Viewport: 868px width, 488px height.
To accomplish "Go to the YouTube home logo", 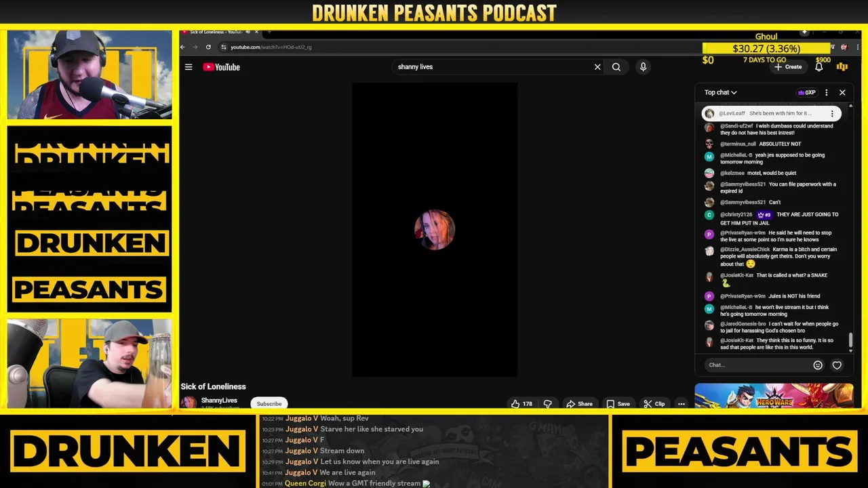I will tap(222, 67).
